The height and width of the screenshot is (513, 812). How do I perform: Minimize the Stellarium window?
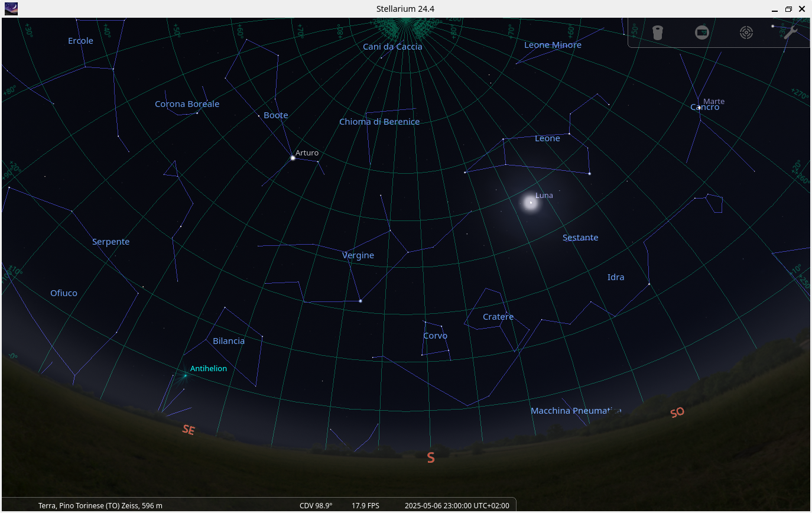point(775,9)
